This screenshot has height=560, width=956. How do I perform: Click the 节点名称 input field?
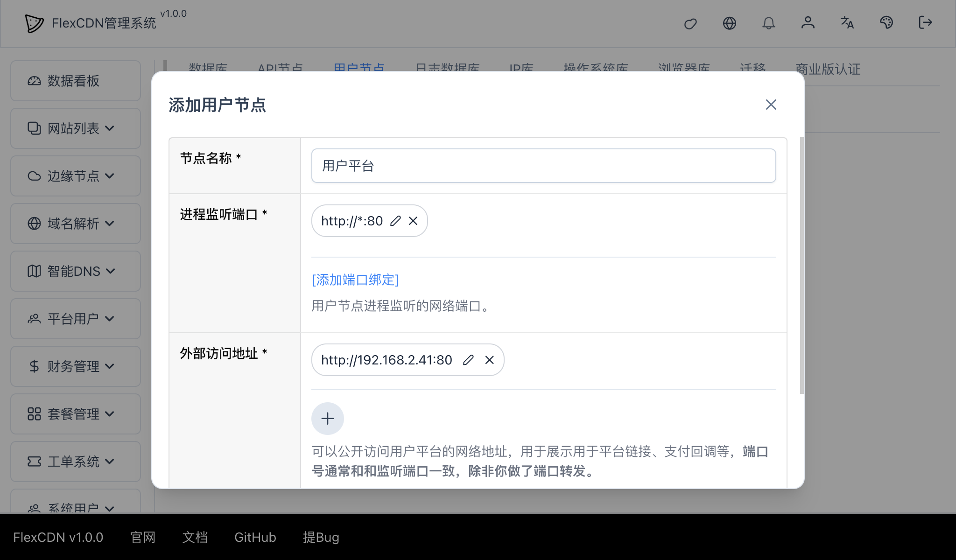point(543,165)
